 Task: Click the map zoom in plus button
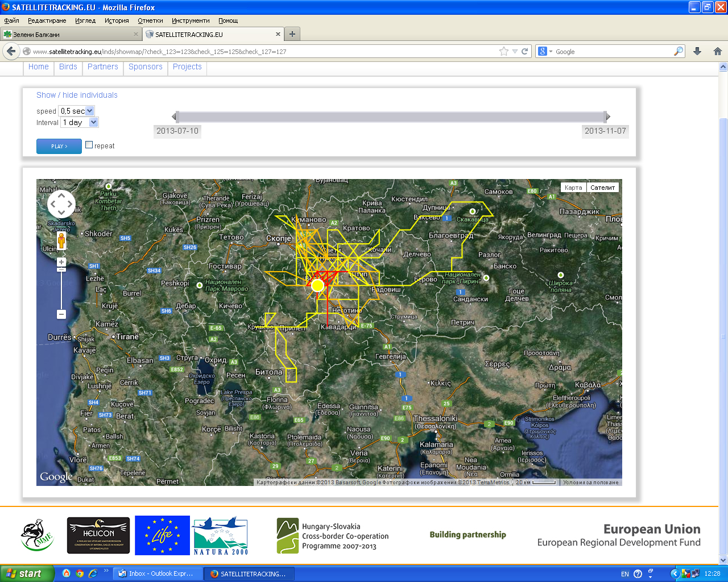(x=61, y=262)
